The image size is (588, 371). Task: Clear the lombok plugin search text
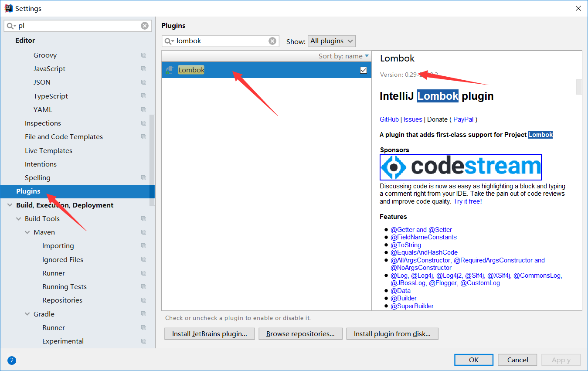pyautogui.click(x=272, y=41)
